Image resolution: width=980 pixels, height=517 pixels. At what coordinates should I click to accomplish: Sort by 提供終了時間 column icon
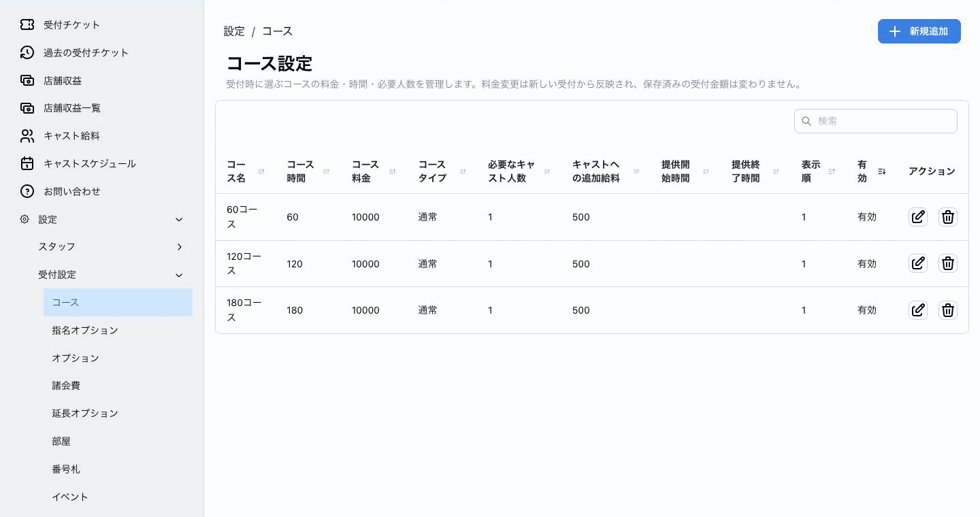[776, 171]
